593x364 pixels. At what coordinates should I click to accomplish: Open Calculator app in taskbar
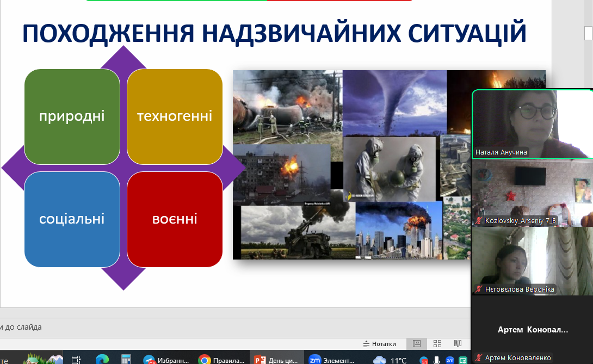point(126,360)
